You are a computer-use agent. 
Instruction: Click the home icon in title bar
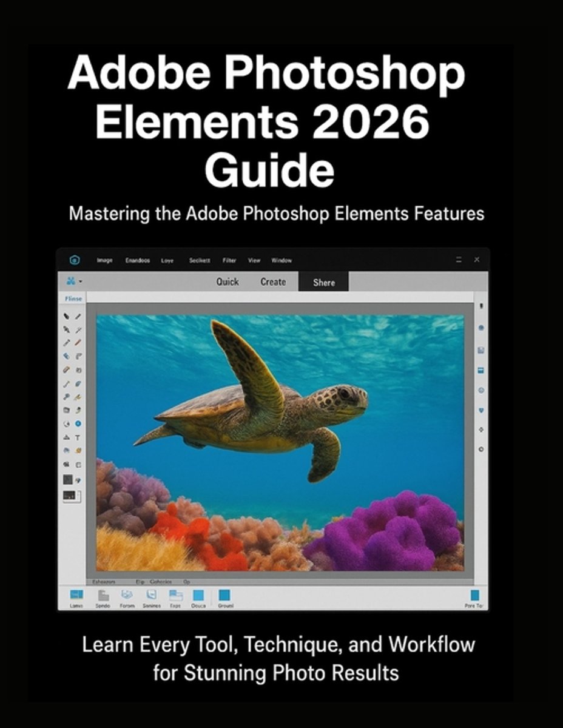(74, 260)
